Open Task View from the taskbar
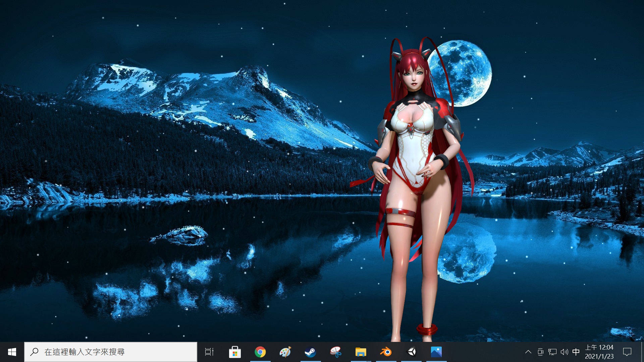This screenshot has width=644, height=362. pos(209,352)
